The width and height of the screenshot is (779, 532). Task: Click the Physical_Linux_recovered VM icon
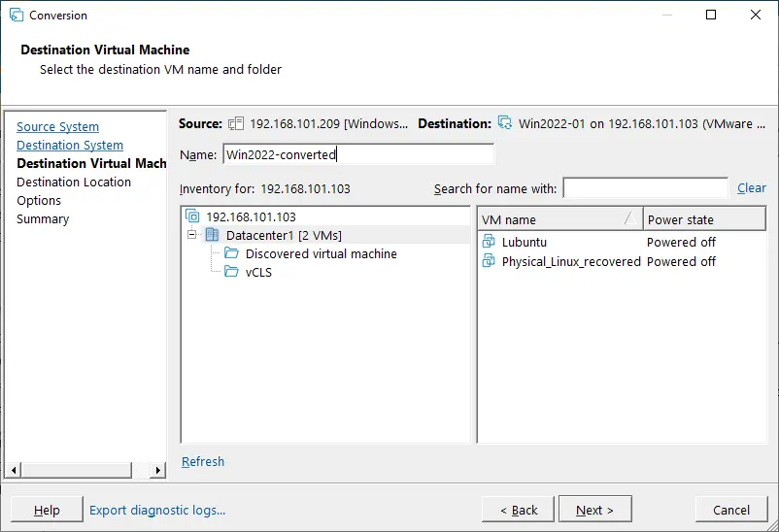(x=489, y=261)
